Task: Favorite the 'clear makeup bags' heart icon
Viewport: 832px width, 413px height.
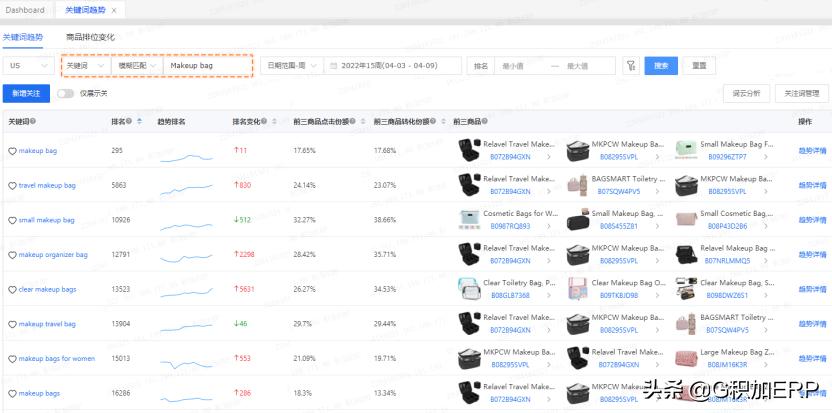Action: [12, 290]
